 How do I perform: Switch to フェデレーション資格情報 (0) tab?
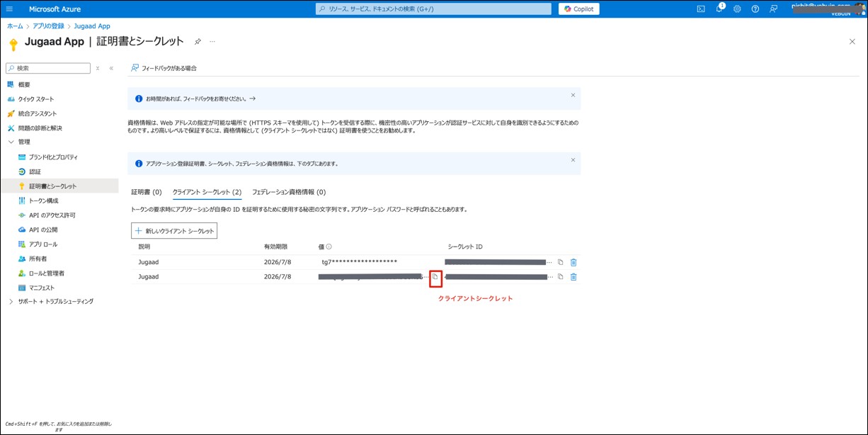coord(289,192)
